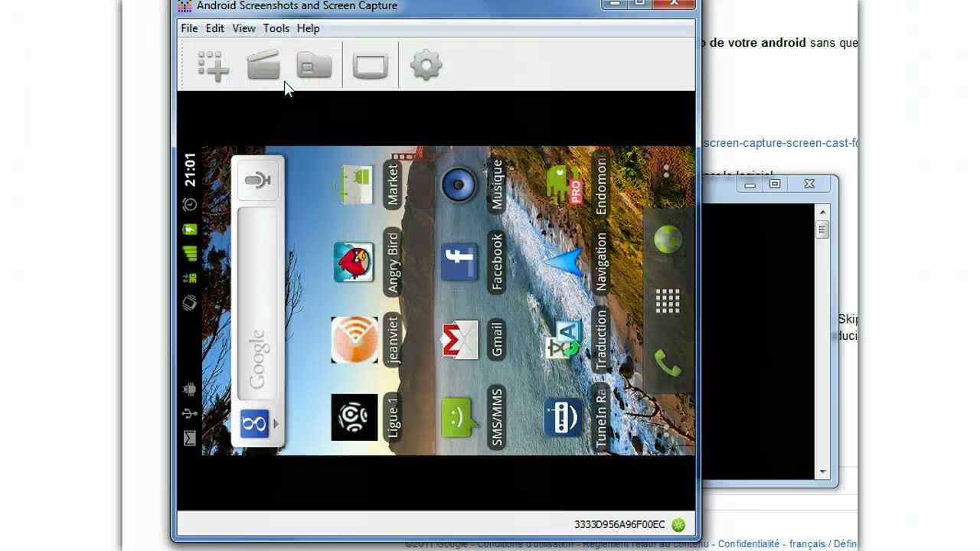Click the alarm clock status icon

click(x=189, y=204)
